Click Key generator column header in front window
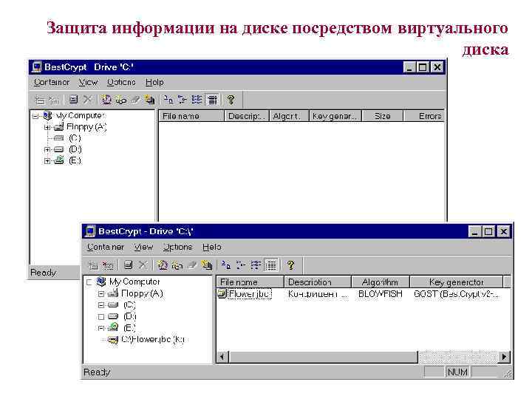Screen dimensions: 532x399 pyautogui.click(x=457, y=282)
